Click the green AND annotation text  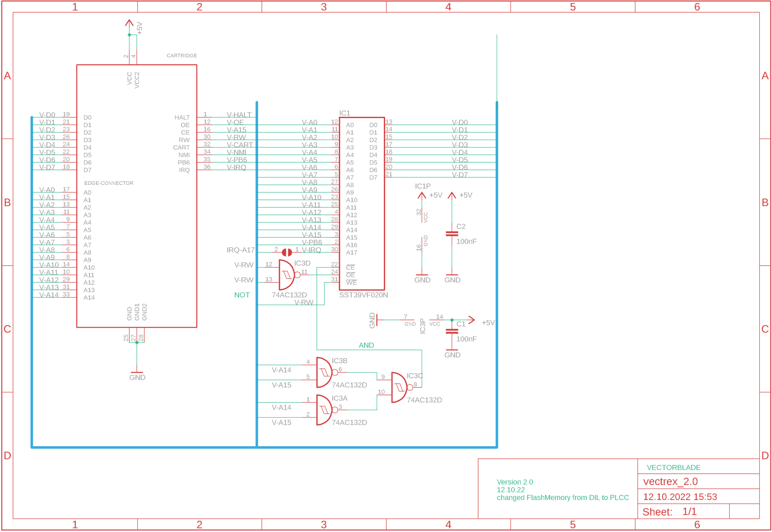(366, 345)
